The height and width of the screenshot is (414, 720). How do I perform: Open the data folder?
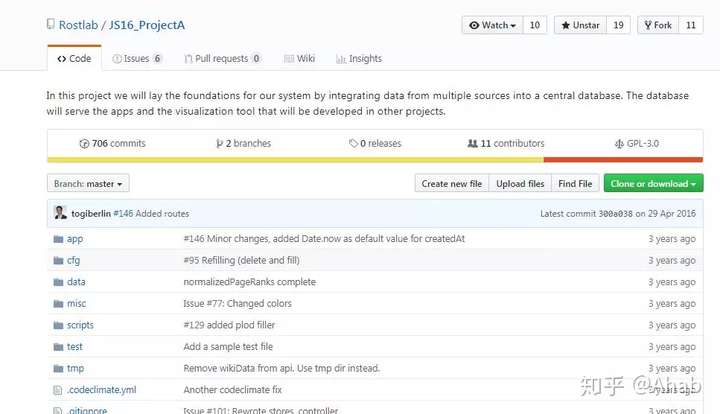(76, 282)
